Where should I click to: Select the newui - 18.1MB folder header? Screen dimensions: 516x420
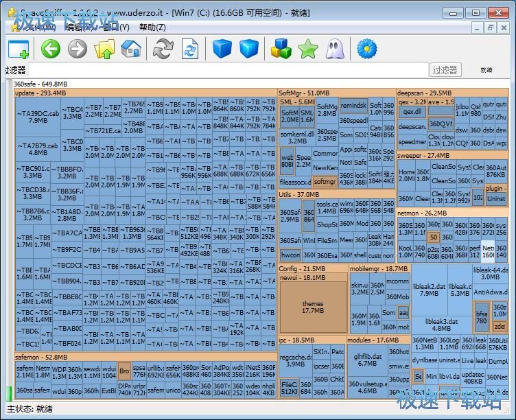point(313,278)
